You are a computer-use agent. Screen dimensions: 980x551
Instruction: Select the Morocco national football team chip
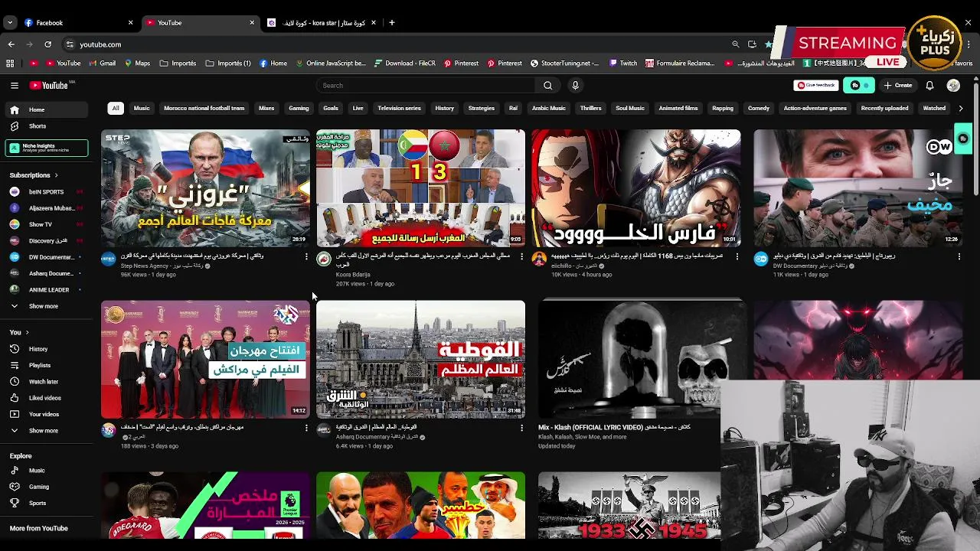coord(204,109)
